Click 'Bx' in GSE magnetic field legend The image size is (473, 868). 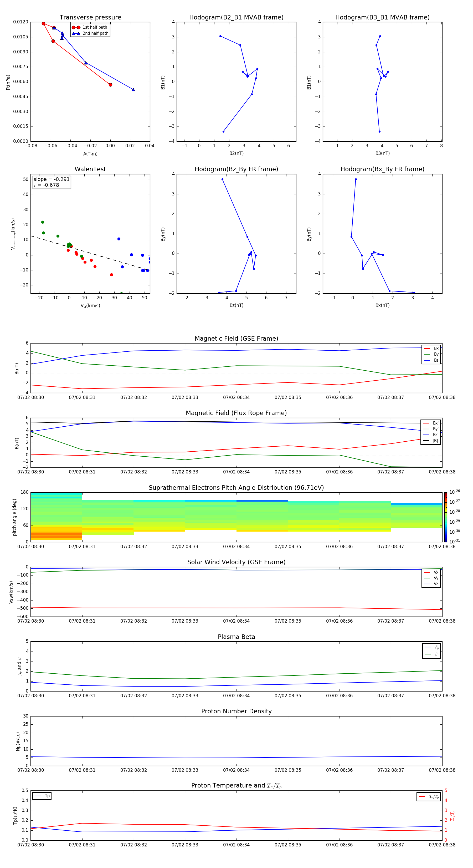(436, 349)
